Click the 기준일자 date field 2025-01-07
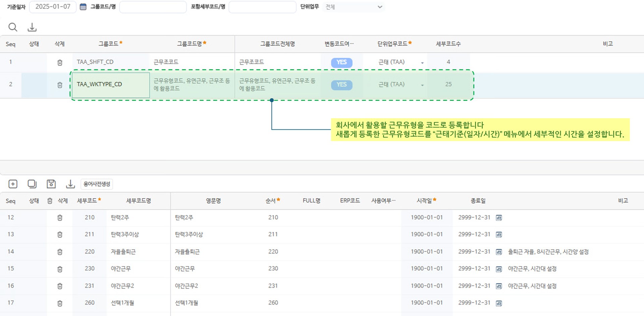The width and height of the screenshot is (644, 316). click(x=53, y=7)
